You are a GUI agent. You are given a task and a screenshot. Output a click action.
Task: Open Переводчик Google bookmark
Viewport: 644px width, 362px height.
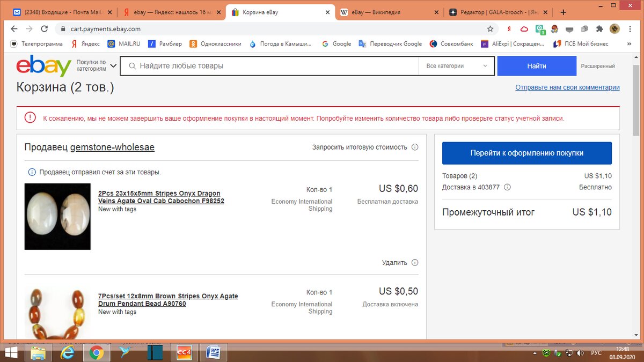point(390,44)
